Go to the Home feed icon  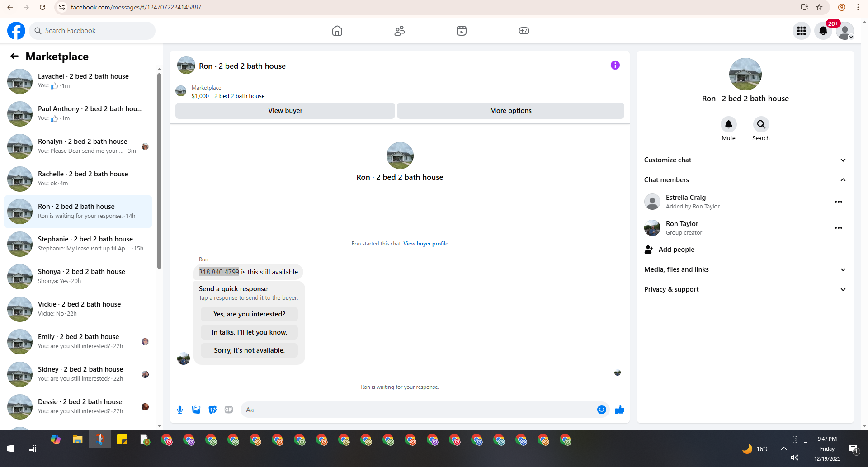click(x=337, y=31)
